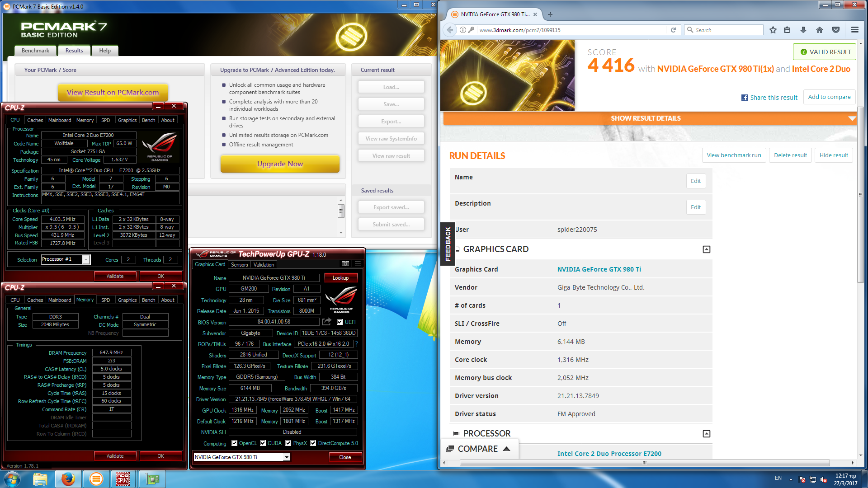Show hidden system tray icons
This screenshot has width=868, height=488.
click(791, 479)
